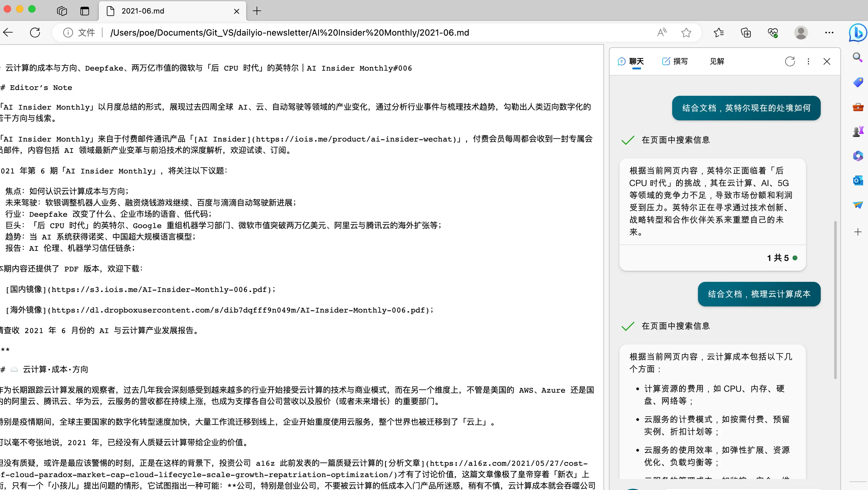Reload the 2021-06.md page
This screenshot has width=868, height=490.
(35, 33)
